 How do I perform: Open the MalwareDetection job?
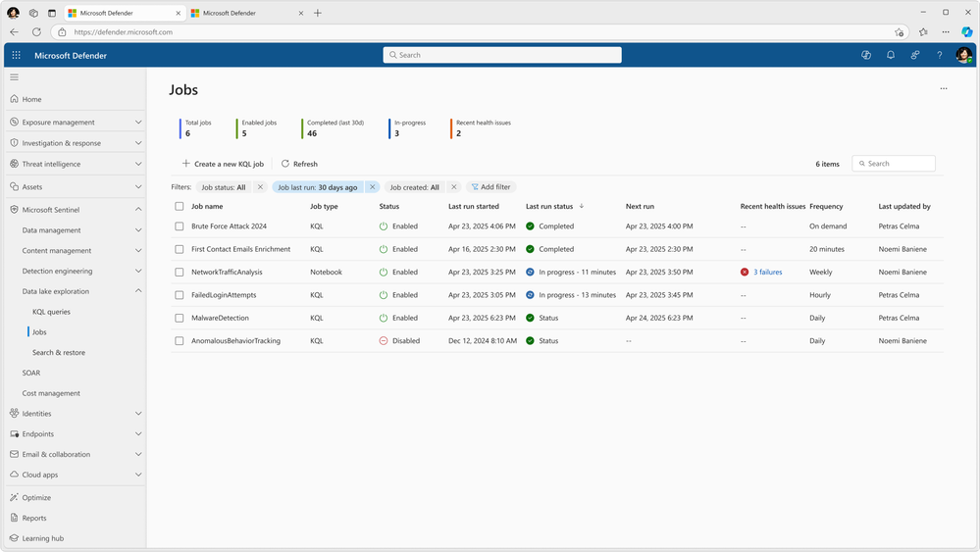[220, 318]
